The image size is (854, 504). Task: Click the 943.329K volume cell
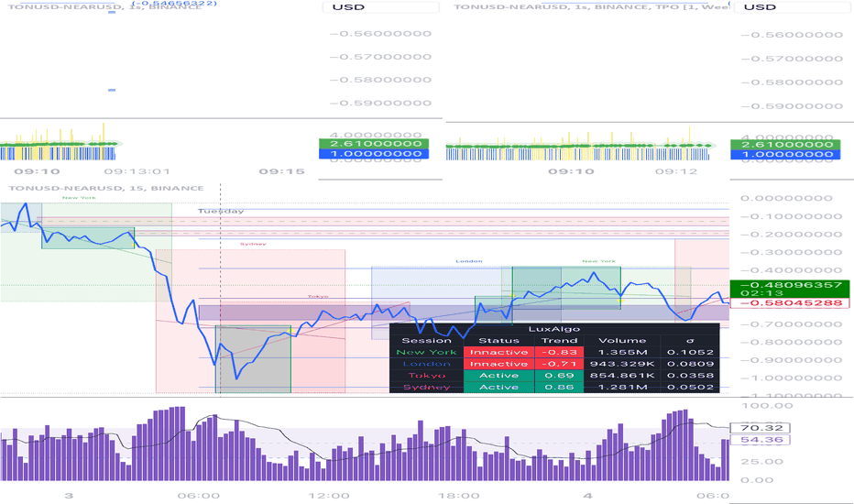tap(622, 364)
